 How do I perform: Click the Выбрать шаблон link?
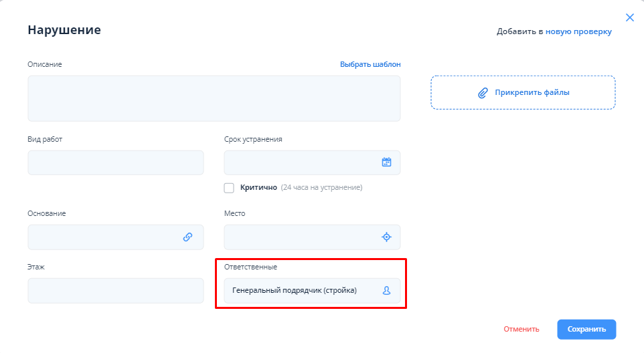click(x=370, y=64)
